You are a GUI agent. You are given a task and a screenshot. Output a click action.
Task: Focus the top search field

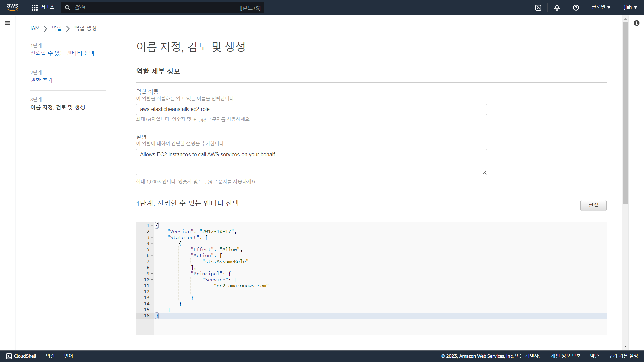pyautogui.click(x=162, y=8)
